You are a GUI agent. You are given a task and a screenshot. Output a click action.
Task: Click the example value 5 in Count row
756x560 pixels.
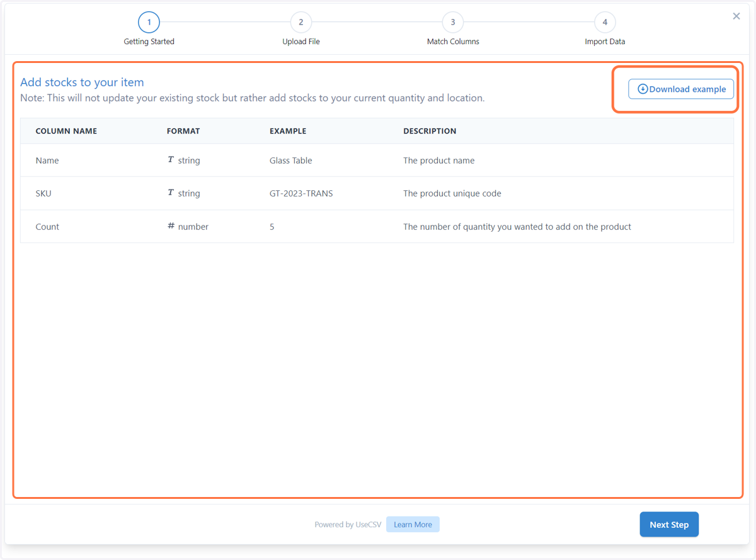point(272,227)
